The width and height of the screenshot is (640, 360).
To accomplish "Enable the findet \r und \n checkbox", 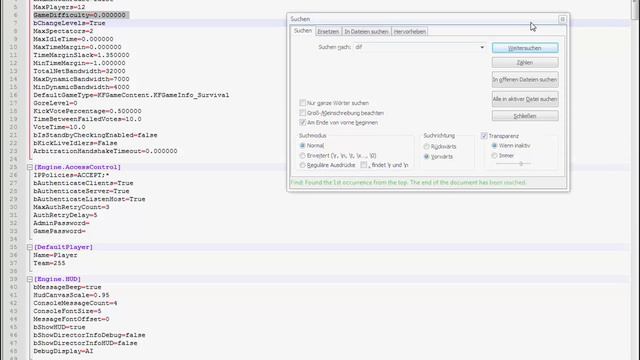I will click(364, 165).
